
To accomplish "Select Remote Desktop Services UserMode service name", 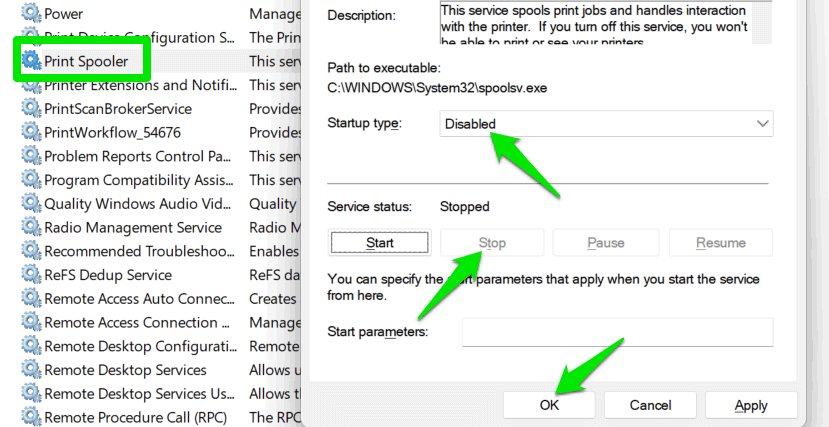I will pyautogui.click(x=140, y=394).
